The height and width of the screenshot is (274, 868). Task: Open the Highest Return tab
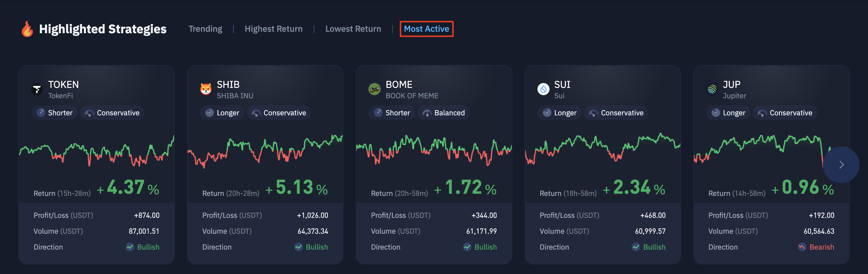coord(273,29)
